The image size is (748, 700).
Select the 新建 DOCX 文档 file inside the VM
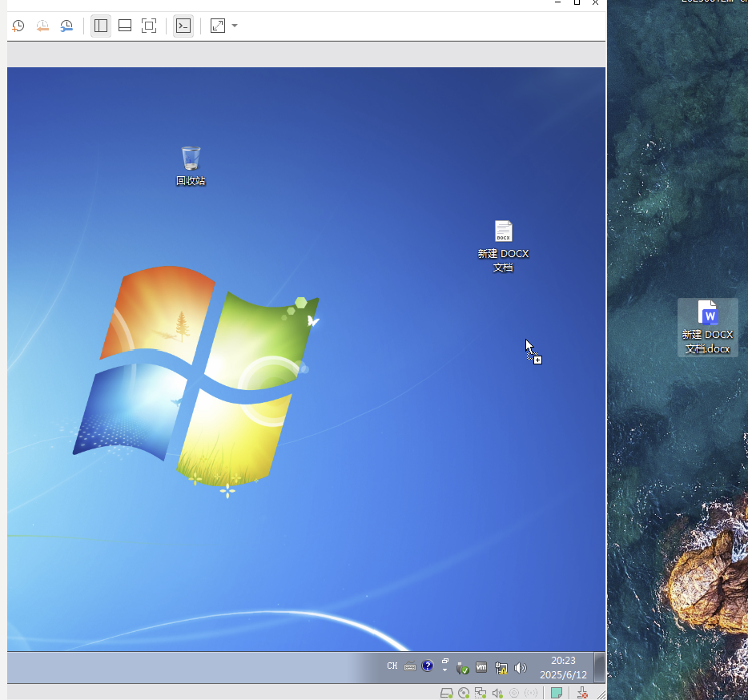[x=503, y=246]
